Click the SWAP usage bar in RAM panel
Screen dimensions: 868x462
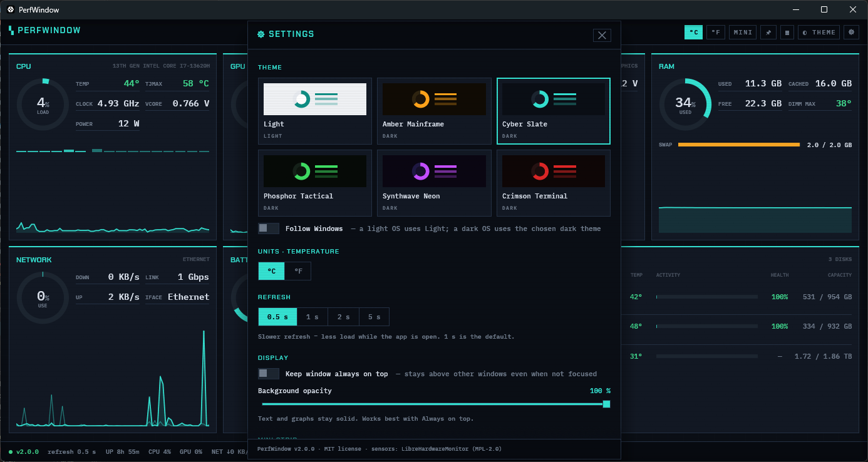[x=739, y=145]
